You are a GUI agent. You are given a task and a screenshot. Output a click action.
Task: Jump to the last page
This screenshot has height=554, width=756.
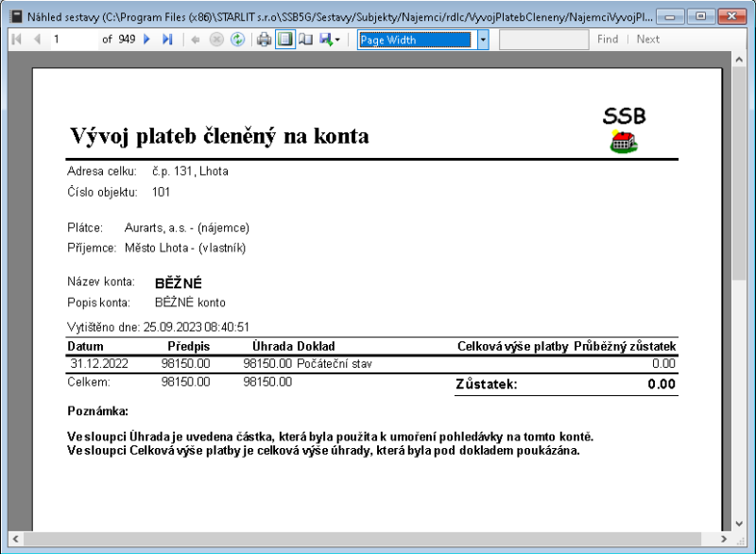click(167, 40)
